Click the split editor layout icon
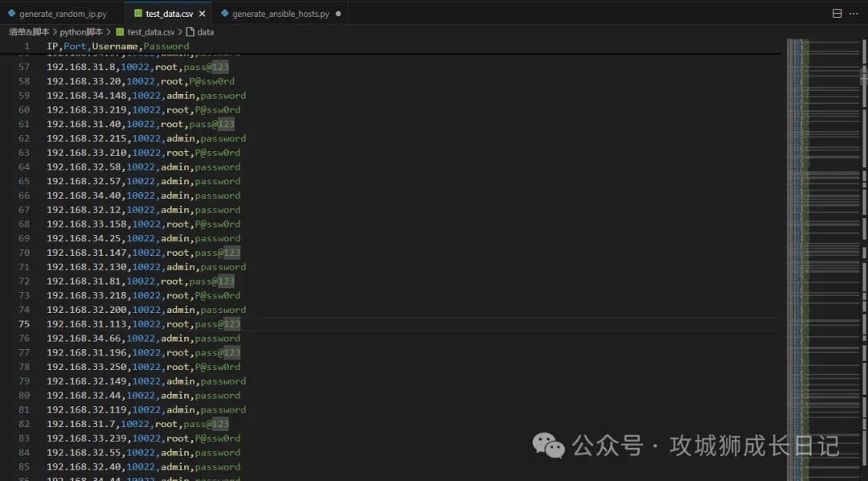The width and height of the screenshot is (868, 481). pos(837,14)
